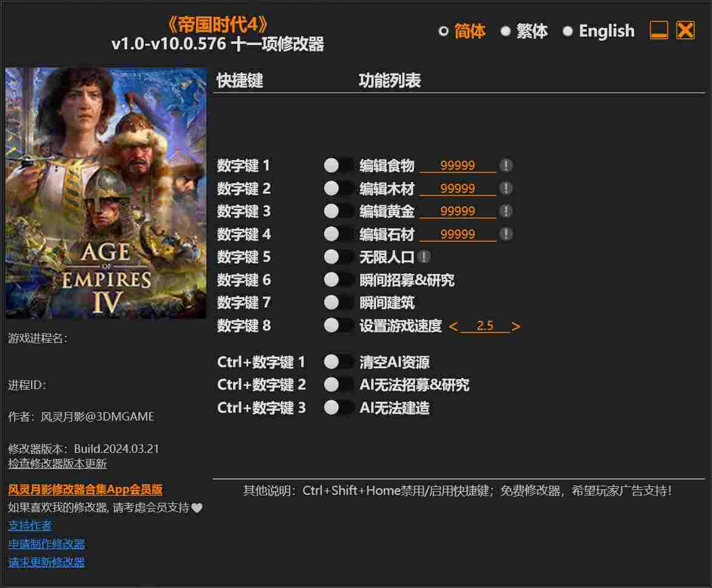The width and height of the screenshot is (712, 588).
Task: Click the Age of Empires IV cover image
Action: 106,193
